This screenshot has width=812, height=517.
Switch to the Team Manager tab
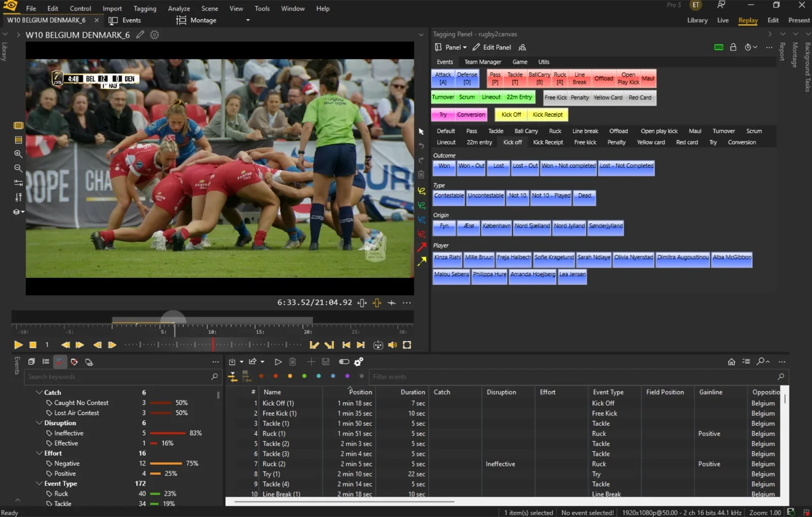tap(483, 62)
